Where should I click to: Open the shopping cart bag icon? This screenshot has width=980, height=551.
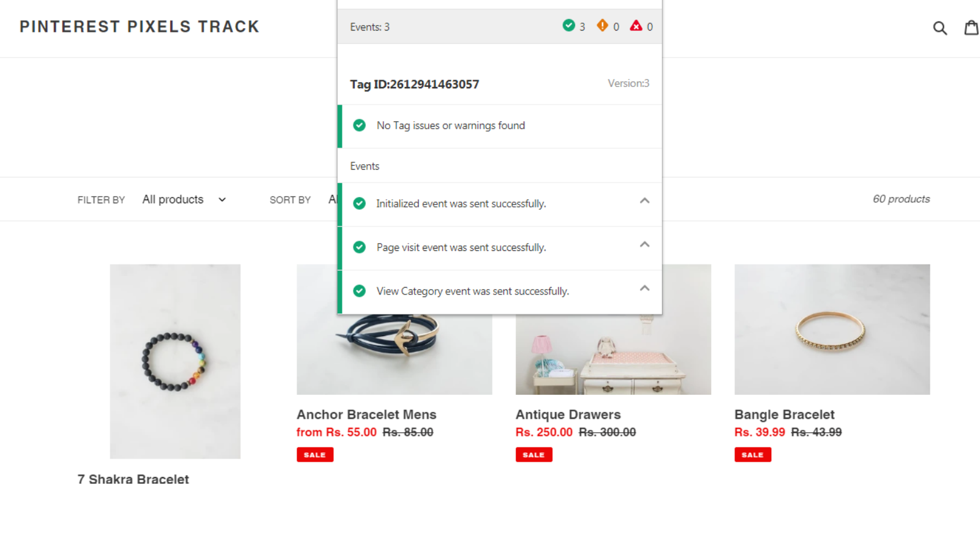[x=971, y=28]
